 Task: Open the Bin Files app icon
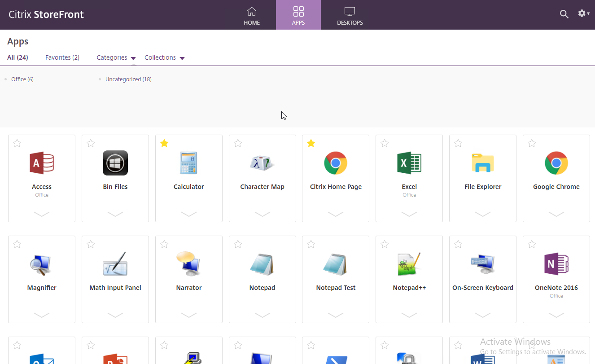pos(115,163)
